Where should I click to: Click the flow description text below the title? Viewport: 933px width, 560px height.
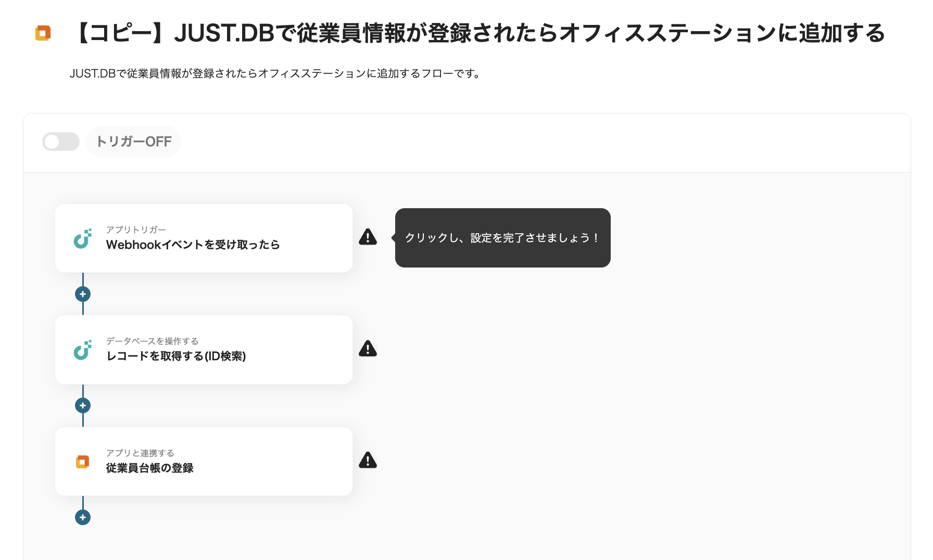coord(275,73)
